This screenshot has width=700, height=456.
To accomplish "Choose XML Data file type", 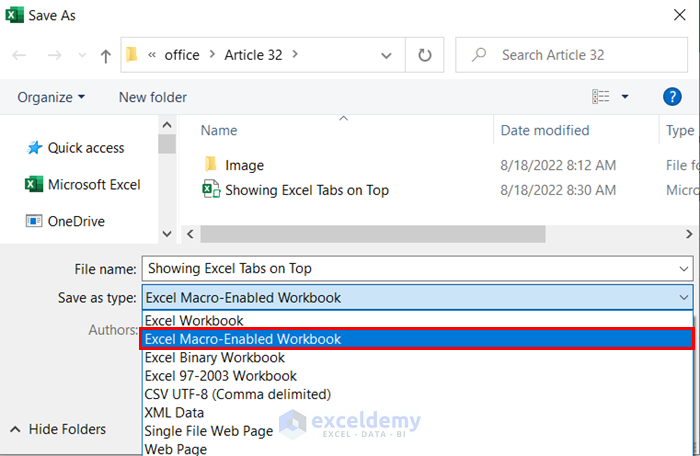I will click(x=417, y=413).
